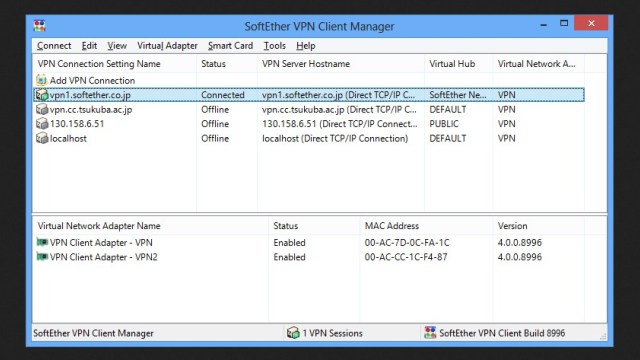640x360 pixels.
Task: Click the vpn.cc.tsukuba.ac.jp server icon
Action: [x=42, y=109]
